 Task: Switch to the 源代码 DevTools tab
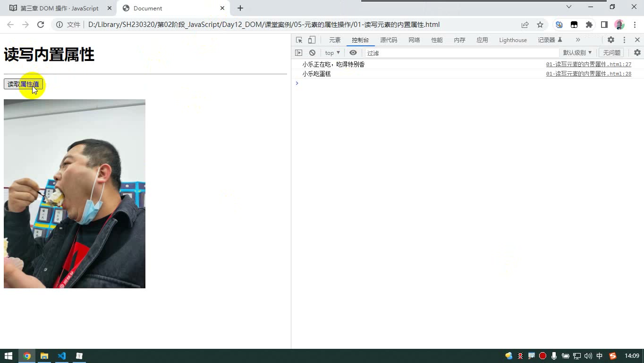[389, 40]
